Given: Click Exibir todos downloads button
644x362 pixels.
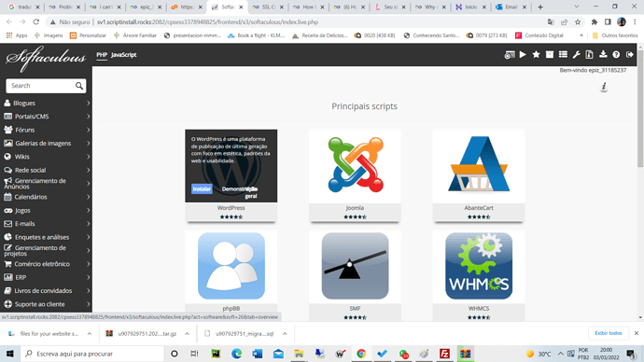Looking at the screenshot, I should click(609, 333).
